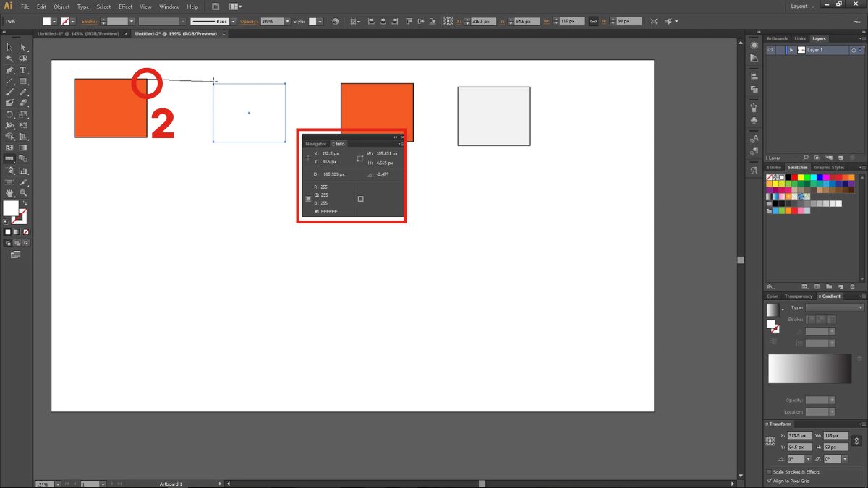Switch to the Stroke panel tab
Image resolution: width=868 pixels, height=488 pixels.
[x=775, y=168]
